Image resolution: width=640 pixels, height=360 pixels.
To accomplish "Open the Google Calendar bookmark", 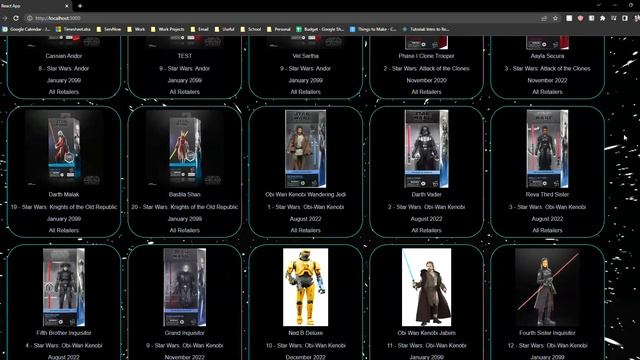I will 26,29.
